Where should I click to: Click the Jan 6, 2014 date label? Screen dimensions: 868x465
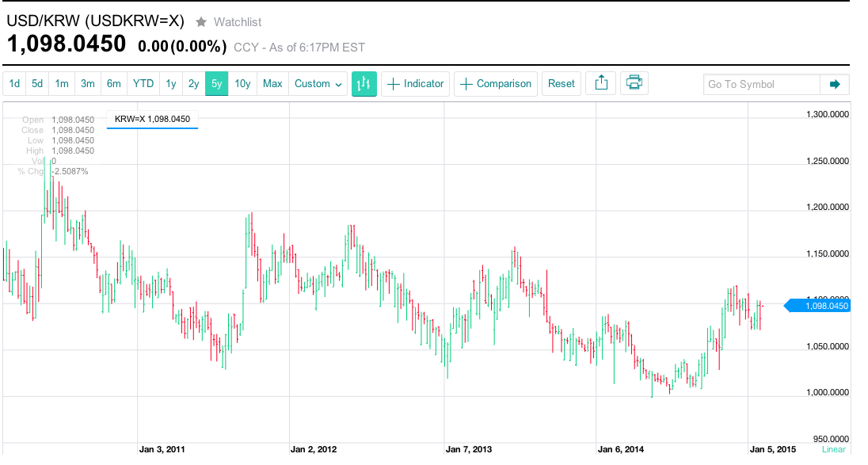pos(621,449)
